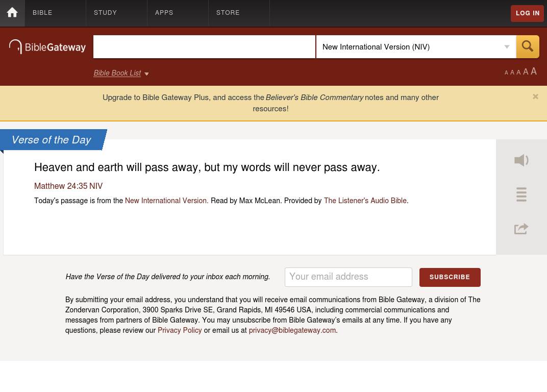Dismiss the upgrade banner with X
Image resolution: width=547 pixels, height=392 pixels.
pyautogui.click(x=535, y=96)
